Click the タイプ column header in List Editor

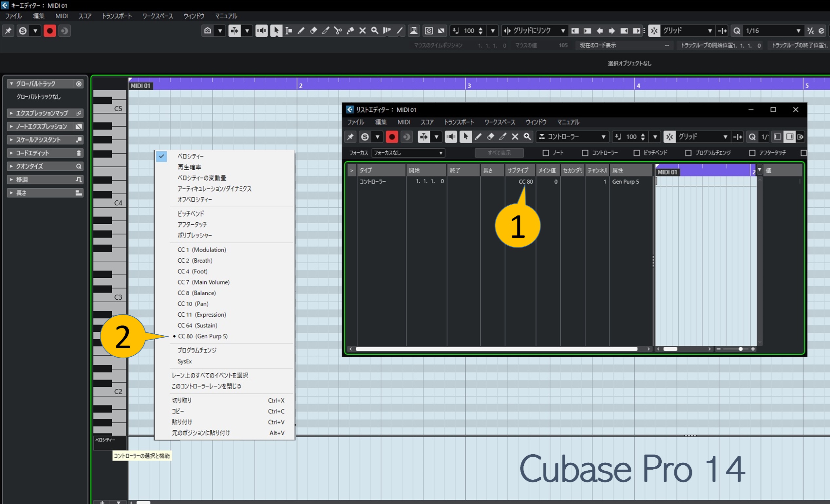tap(381, 171)
